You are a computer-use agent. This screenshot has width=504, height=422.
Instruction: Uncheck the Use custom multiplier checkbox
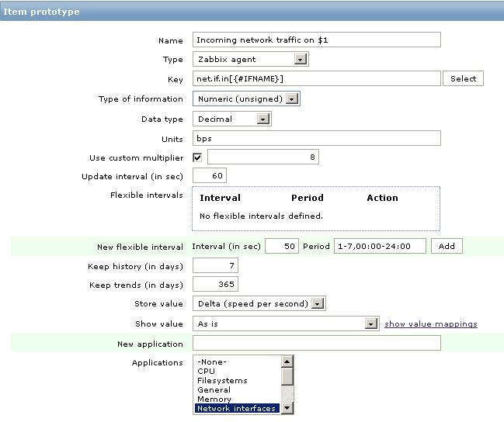[197, 157]
